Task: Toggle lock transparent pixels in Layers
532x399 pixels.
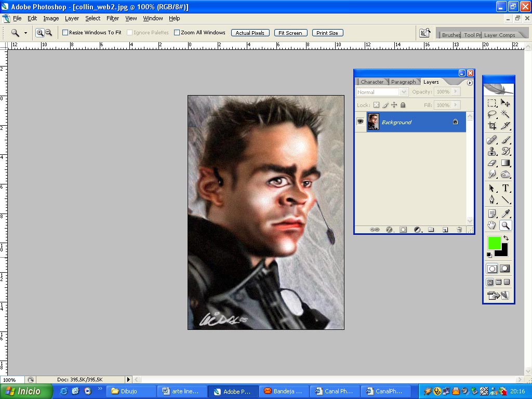Action: pyautogui.click(x=376, y=105)
